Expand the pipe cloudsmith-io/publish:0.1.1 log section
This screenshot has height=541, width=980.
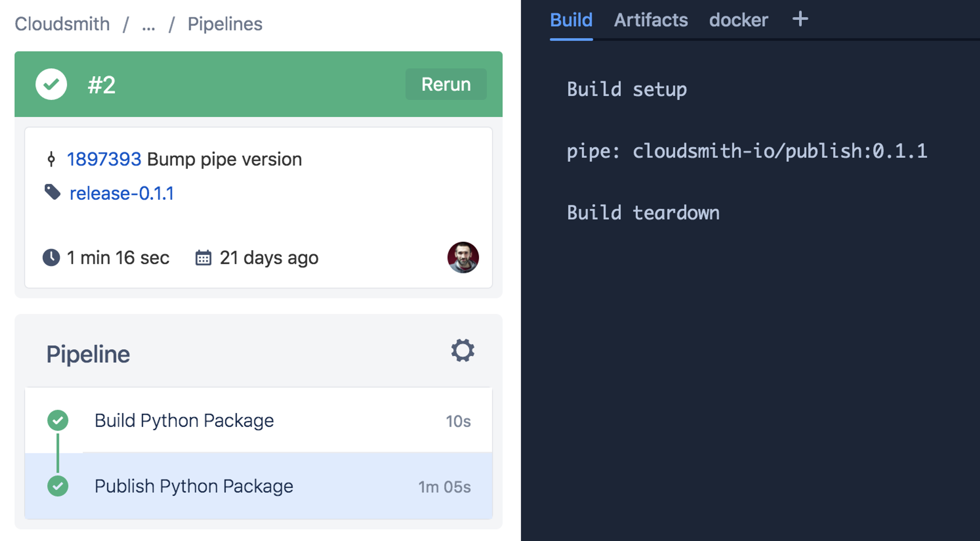point(746,151)
